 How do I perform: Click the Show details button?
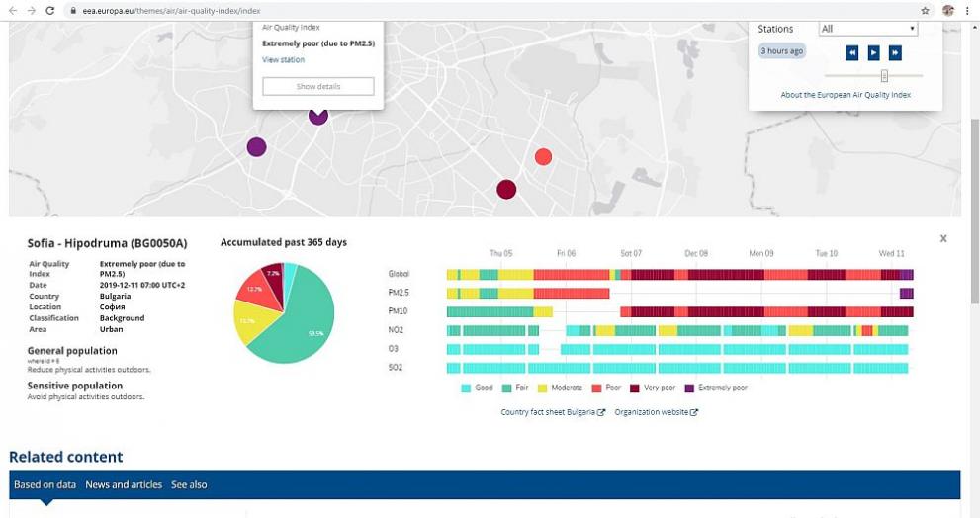coord(318,86)
